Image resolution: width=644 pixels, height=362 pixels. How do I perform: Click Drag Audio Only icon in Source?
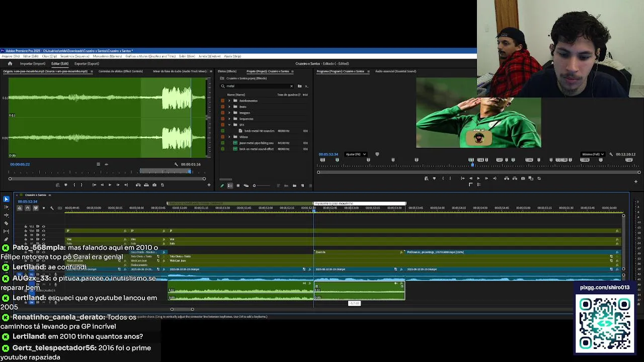pos(106,164)
